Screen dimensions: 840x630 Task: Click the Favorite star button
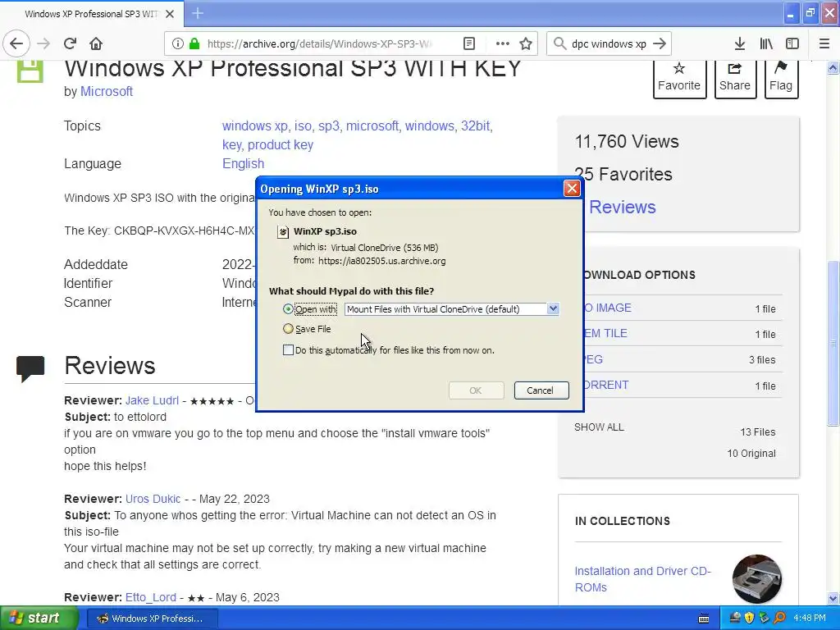678,78
